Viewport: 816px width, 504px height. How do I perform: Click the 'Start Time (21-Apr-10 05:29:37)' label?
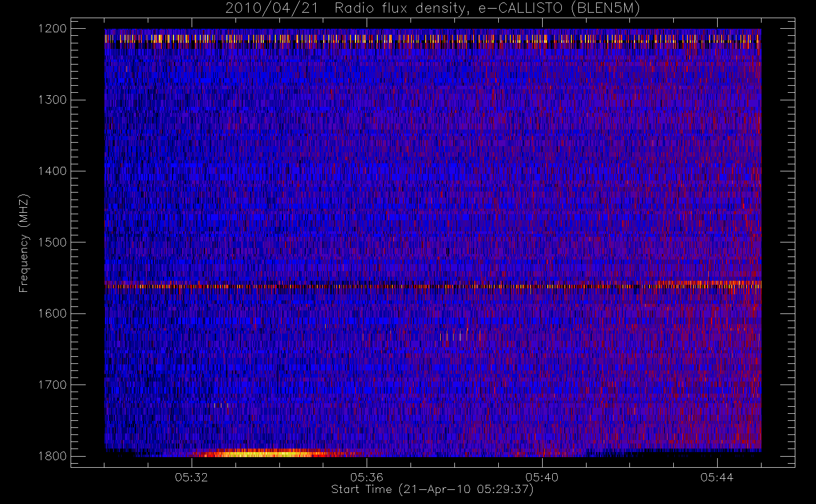coord(432,489)
